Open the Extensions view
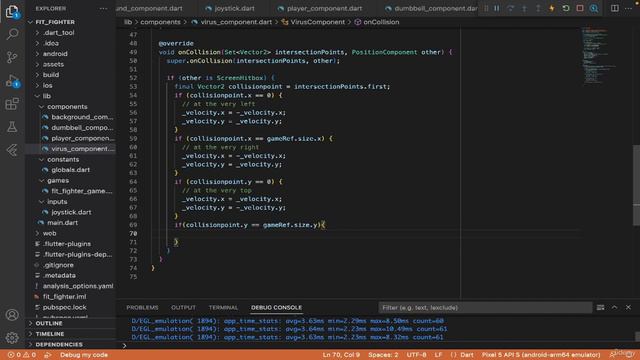This screenshot has height=360, width=640. 12,104
